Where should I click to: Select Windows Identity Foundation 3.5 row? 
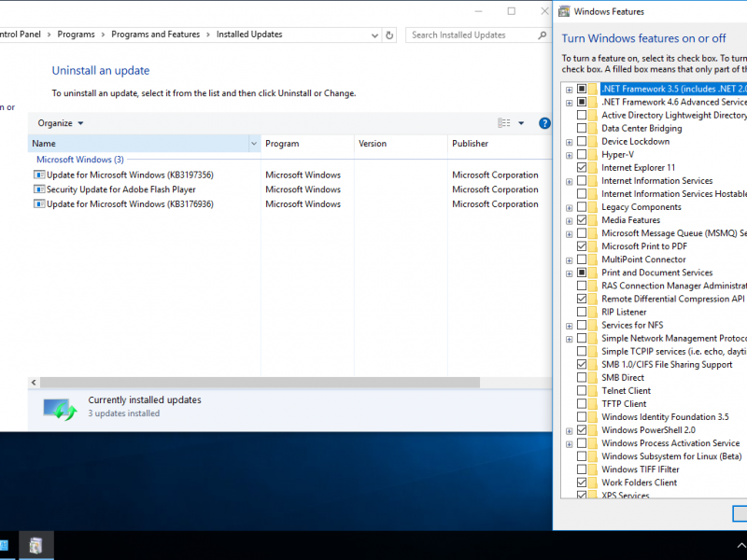coord(665,417)
